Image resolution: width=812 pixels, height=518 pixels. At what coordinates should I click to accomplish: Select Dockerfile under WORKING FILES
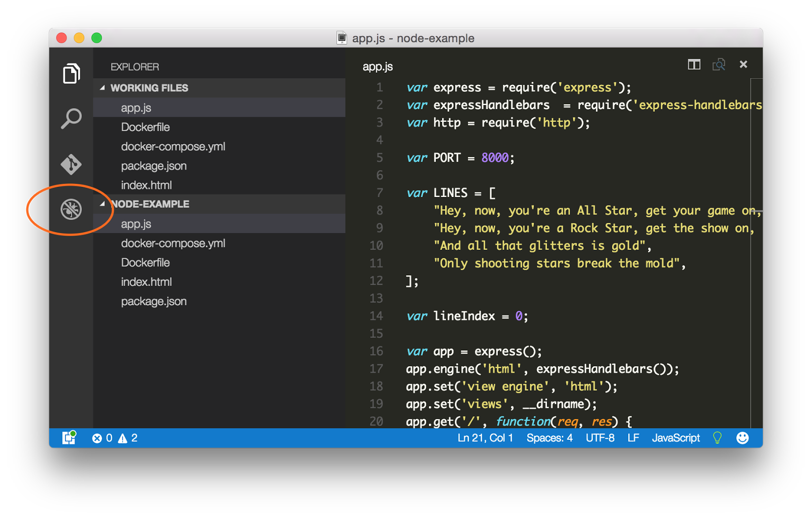pos(146,126)
